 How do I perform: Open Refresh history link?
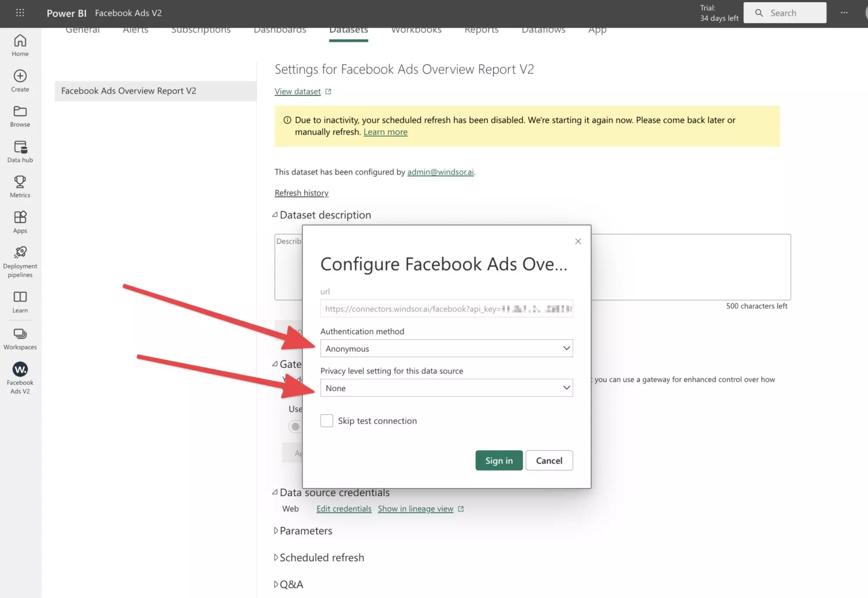302,193
